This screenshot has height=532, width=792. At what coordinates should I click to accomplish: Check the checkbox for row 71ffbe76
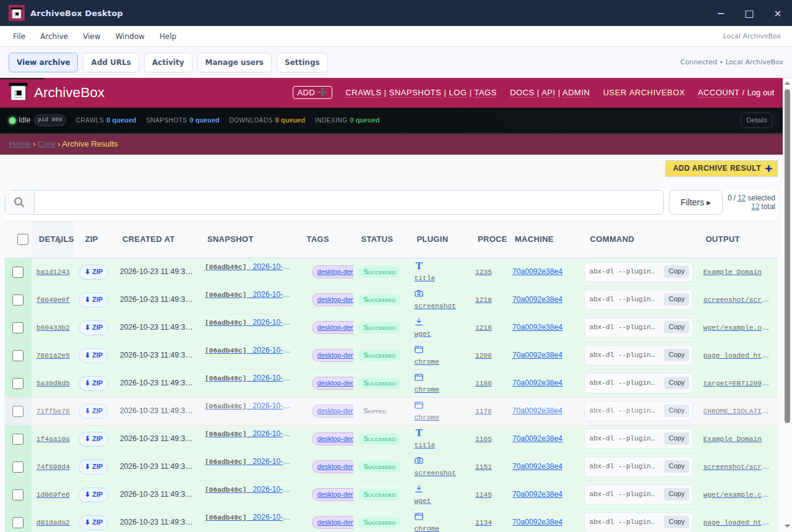(x=18, y=411)
